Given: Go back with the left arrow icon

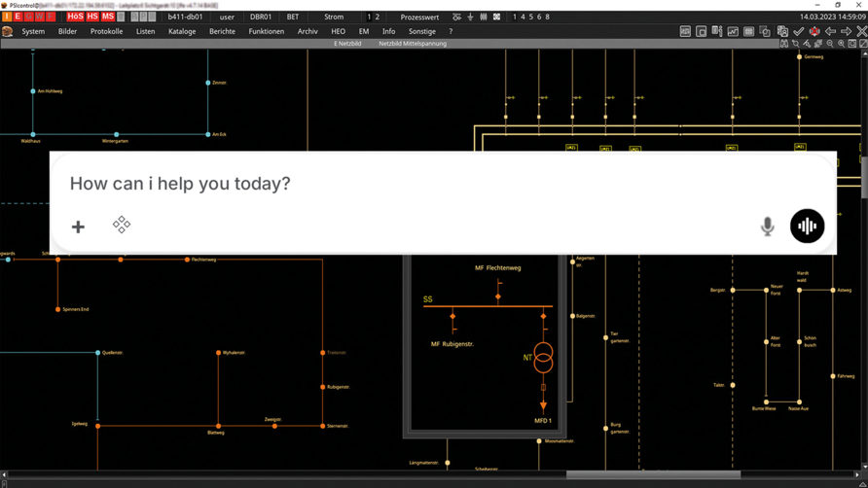Looking at the screenshot, I should 830,31.
